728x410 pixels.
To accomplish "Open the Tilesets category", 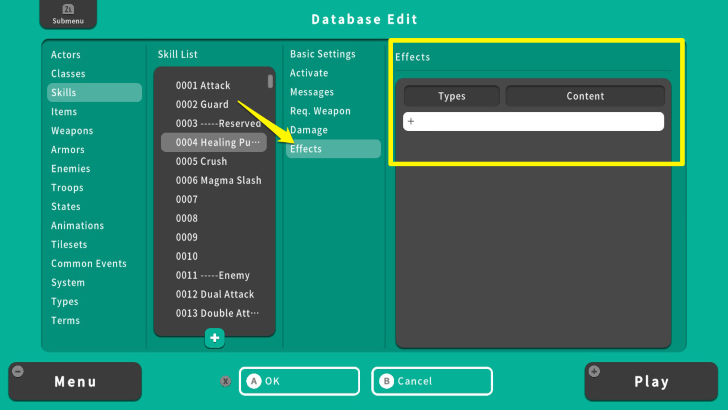I will pyautogui.click(x=69, y=245).
